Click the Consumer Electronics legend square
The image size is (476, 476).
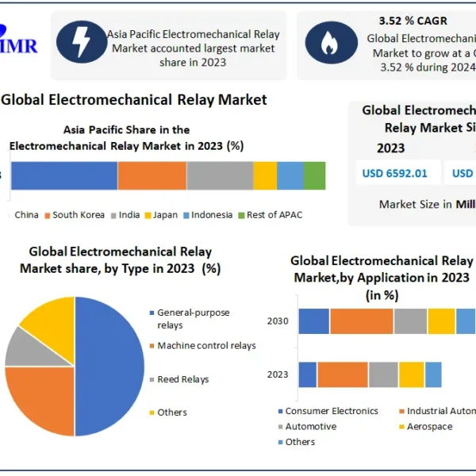pos(281,411)
